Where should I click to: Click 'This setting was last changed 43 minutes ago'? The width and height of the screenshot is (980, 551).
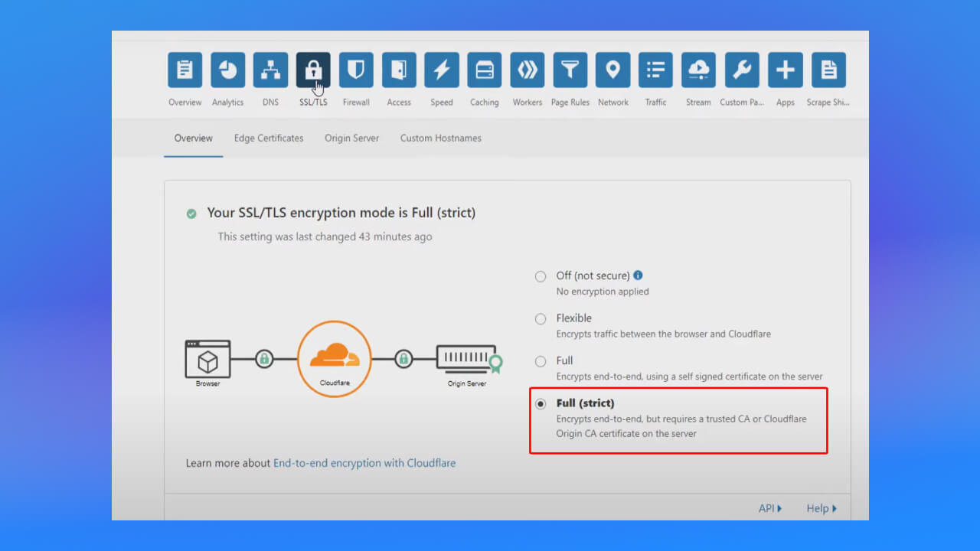tap(325, 236)
